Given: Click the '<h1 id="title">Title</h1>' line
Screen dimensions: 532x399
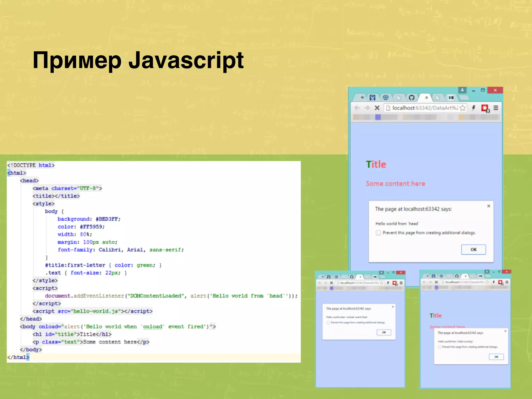Looking at the screenshot, I should pos(72,334).
